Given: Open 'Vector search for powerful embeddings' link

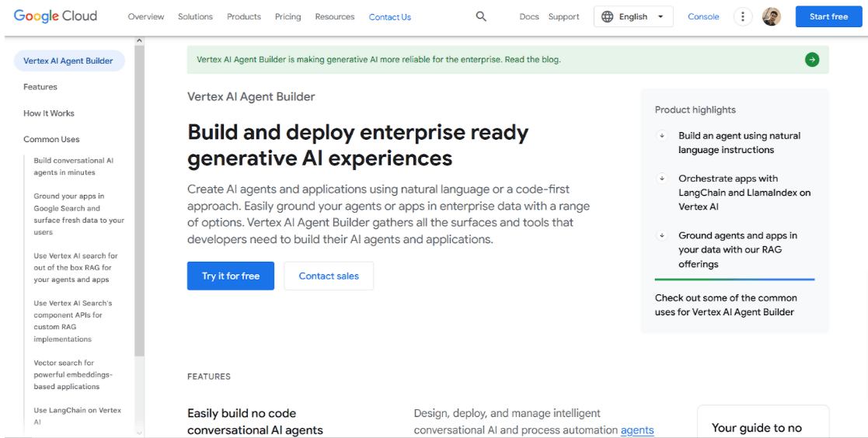Looking at the screenshot, I should pyautogui.click(x=73, y=375).
